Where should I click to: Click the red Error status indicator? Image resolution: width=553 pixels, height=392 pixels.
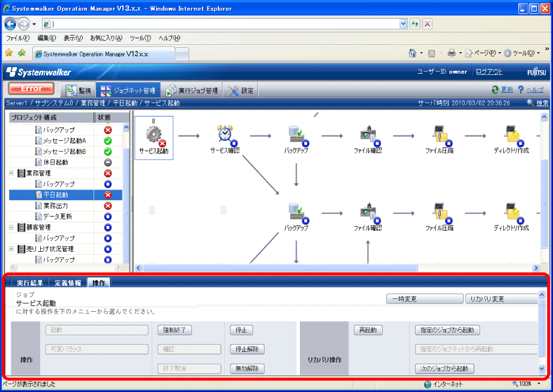coord(31,89)
